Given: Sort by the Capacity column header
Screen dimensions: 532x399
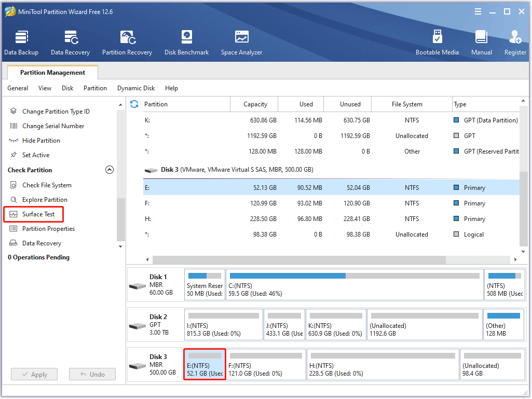Looking at the screenshot, I should pyautogui.click(x=255, y=104).
